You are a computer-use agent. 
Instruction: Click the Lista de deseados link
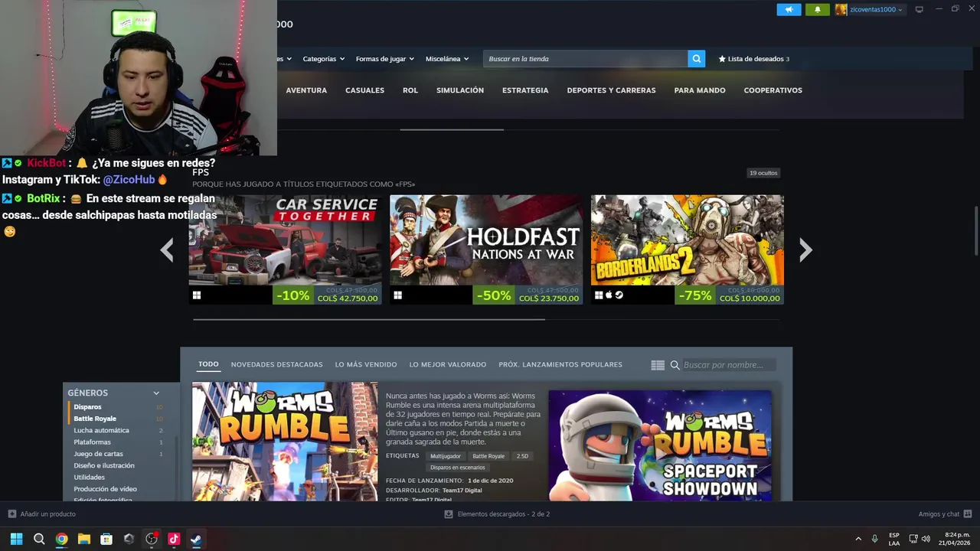756,59
